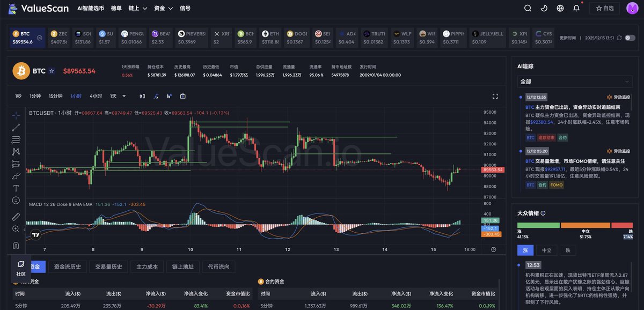Favorite BTC with the star icon
Viewport: 644px width, 310px height.
pyautogui.click(x=52, y=71)
